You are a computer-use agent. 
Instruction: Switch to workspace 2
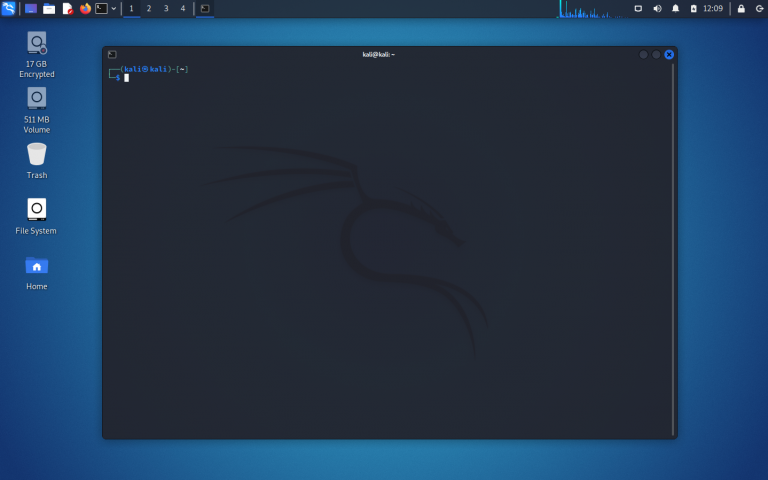click(149, 8)
